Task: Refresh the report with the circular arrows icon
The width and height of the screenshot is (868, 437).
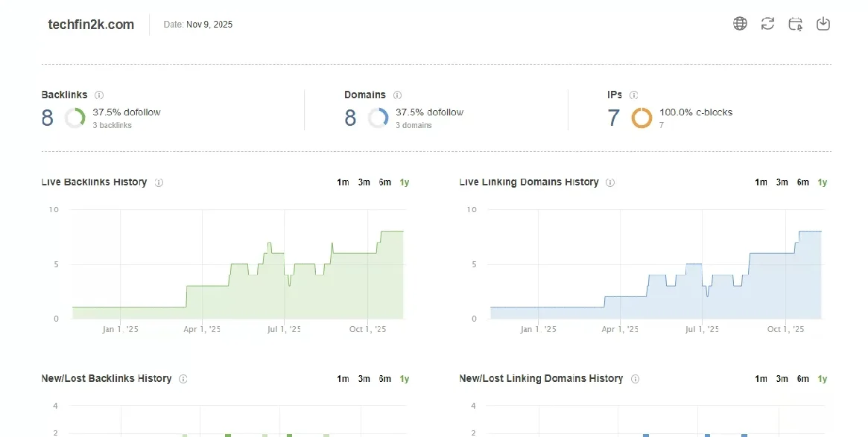Action: [x=767, y=23]
